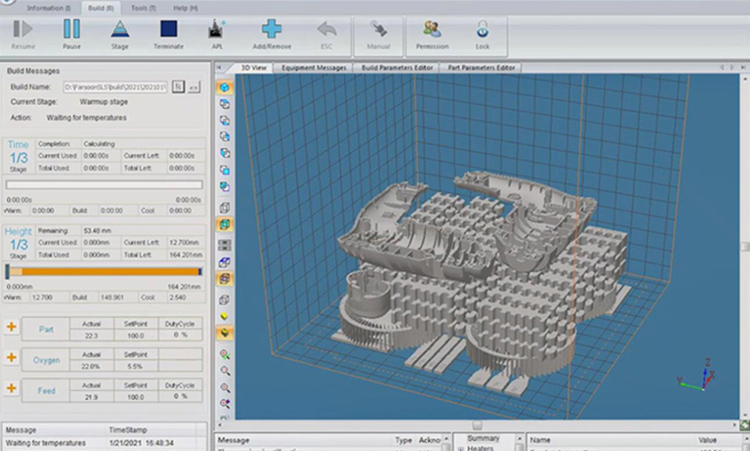Click the XYZ axis triad in 3D view
This screenshot has height=451, width=750.
697,375
